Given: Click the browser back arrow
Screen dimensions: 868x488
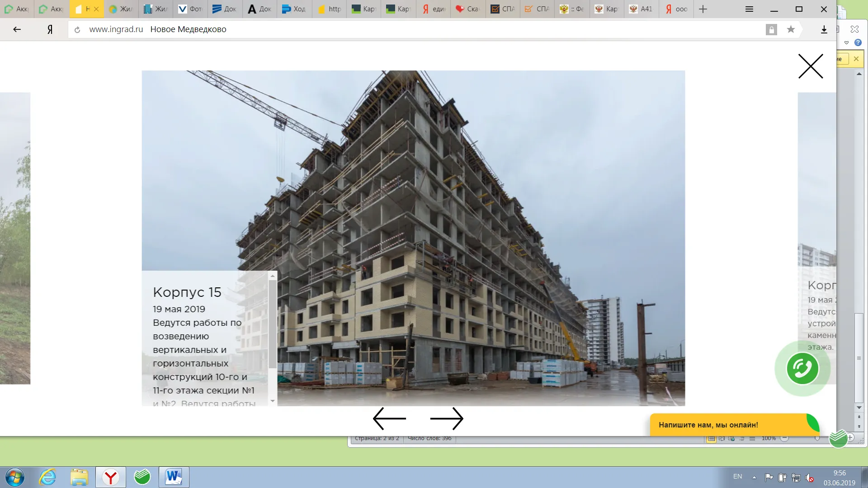Looking at the screenshot, I should 17,29.
